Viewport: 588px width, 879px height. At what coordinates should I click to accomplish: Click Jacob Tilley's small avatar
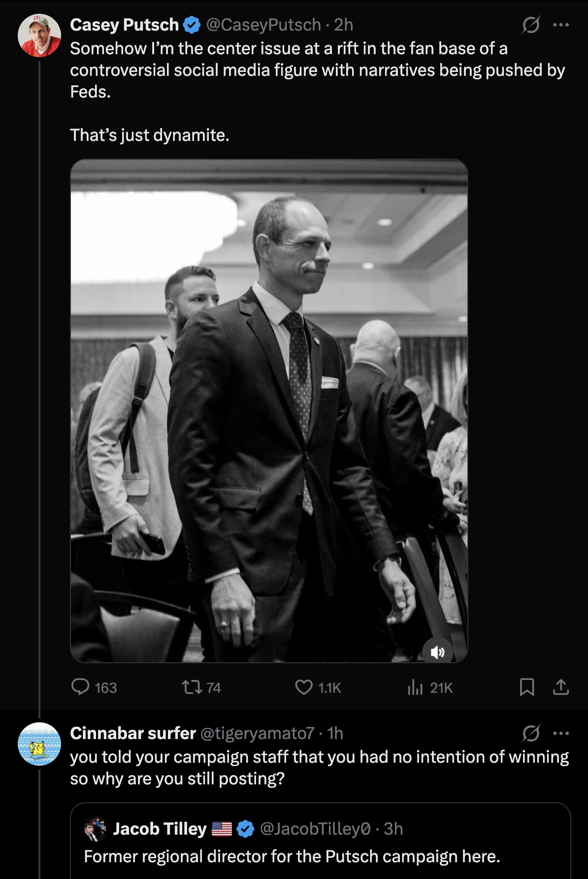pyautogui.click(x=95, y=829)
